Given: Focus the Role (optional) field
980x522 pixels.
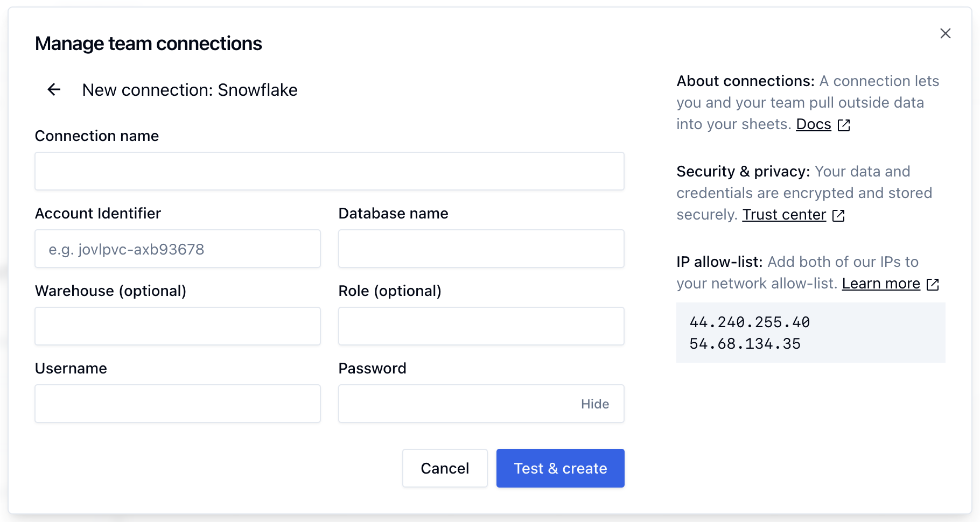Looking at the screenshot, I should click(x=481, y=326).
